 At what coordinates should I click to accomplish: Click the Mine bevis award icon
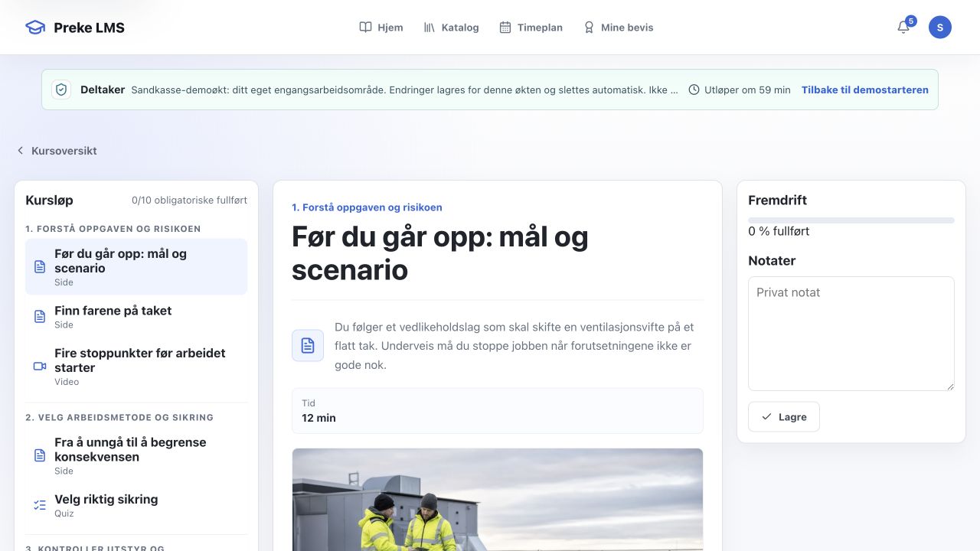coord(589,28)
